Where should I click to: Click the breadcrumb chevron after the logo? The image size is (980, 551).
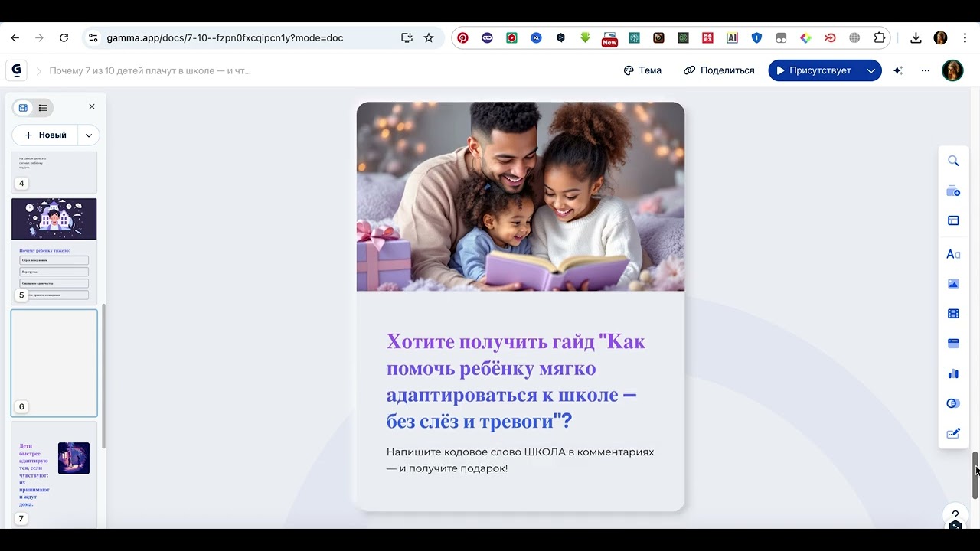coord(38,71)
